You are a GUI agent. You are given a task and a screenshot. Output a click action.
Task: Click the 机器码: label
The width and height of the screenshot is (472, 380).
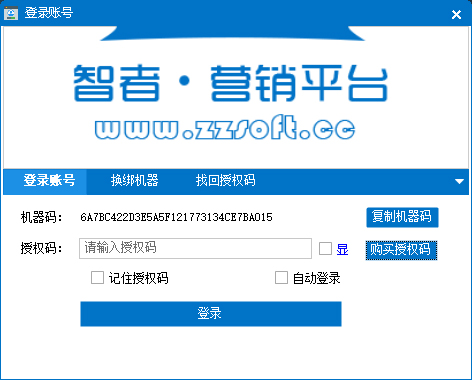coord(41,217)
